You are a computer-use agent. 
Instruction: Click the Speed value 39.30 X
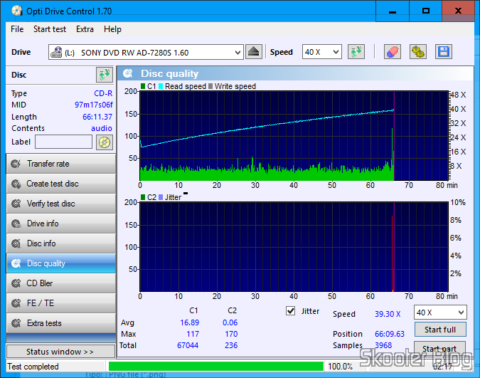click(388, 314)
